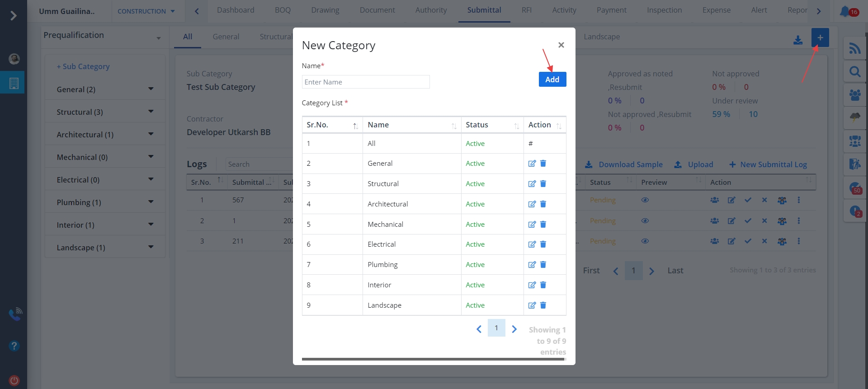
Task: Open the Dashboard tab
Action: point(235,10)
